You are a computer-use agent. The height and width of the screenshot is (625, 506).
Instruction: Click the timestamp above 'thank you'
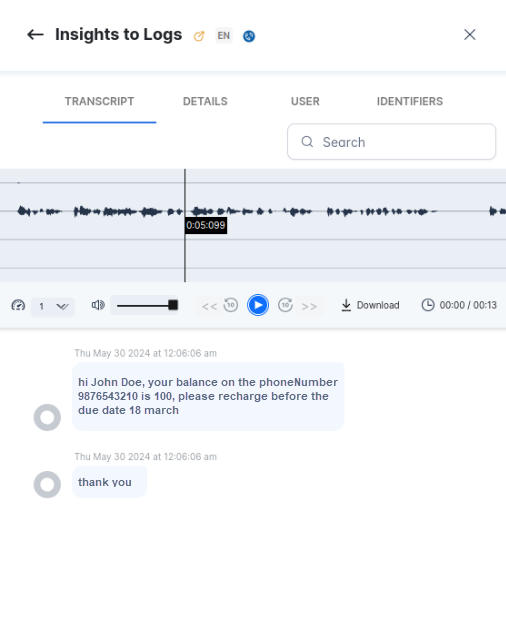click(146, 457)
